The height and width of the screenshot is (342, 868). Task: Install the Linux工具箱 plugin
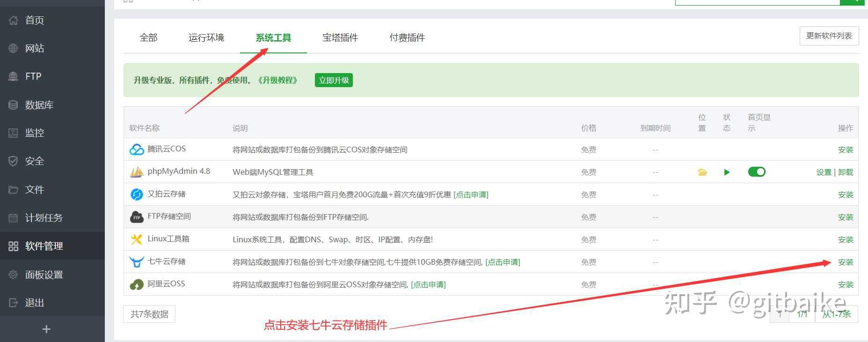(846, 239)
